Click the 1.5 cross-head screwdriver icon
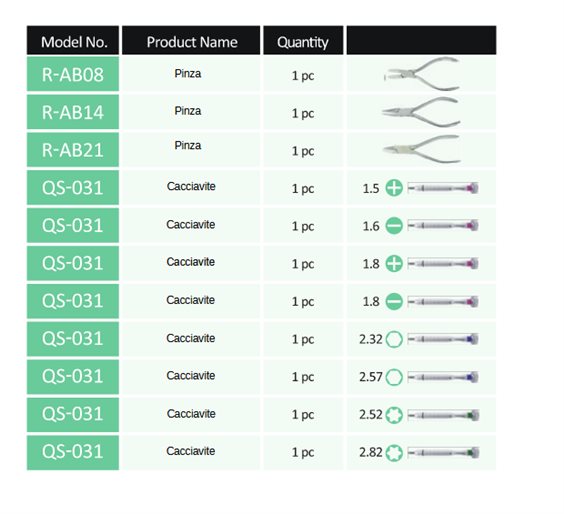Image resolution: width=564 pixels, height=514 pixels. tap(394, 188)
